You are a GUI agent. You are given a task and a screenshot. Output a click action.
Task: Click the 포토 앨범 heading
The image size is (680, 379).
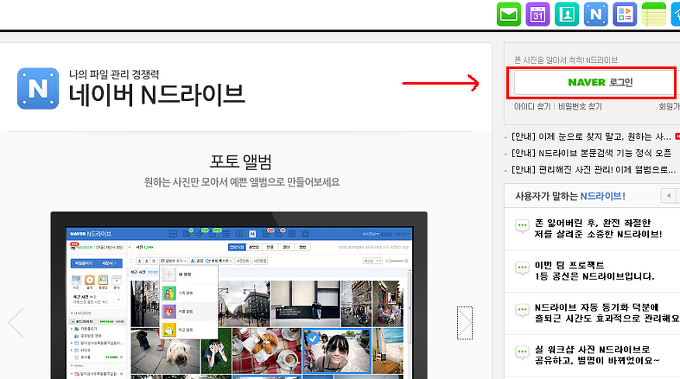click(x=241, y=161)
